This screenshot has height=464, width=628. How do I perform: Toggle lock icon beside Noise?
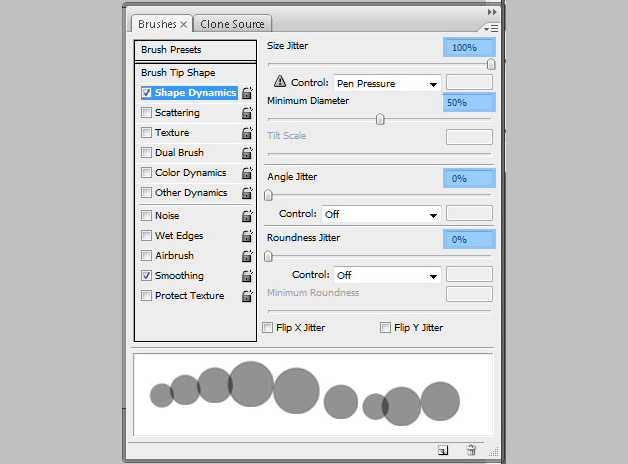pos(247,216)
